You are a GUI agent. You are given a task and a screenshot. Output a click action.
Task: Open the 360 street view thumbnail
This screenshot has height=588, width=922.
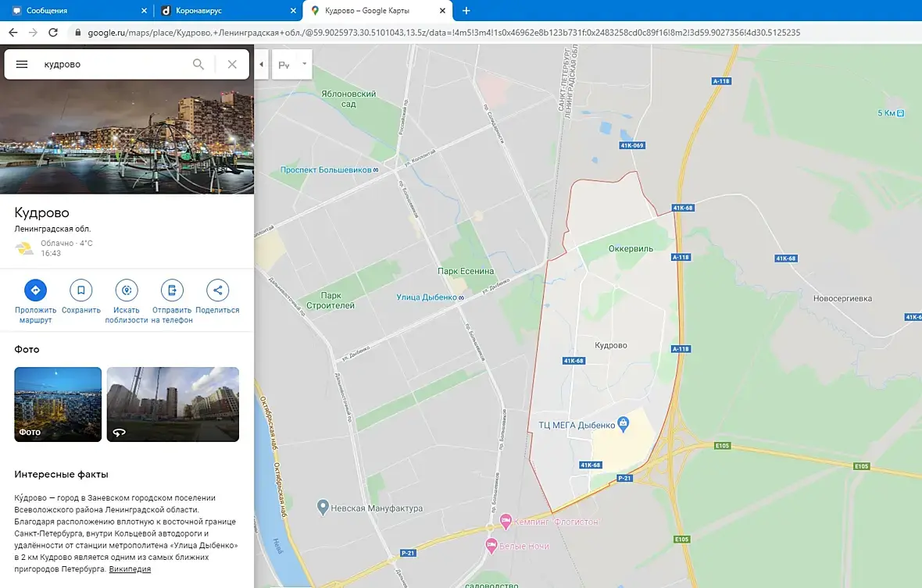[173, 404]
